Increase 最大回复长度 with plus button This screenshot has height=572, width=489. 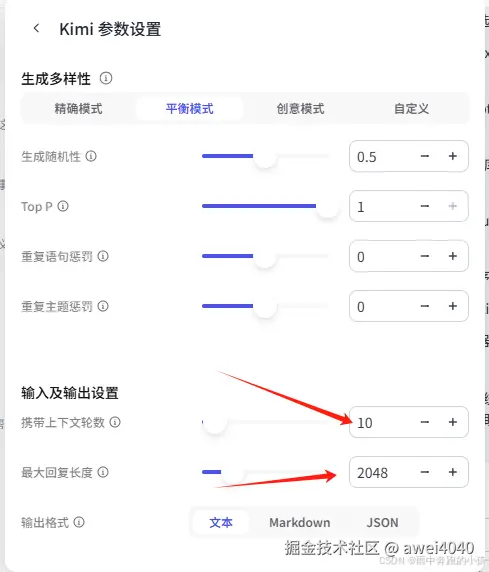click(x=453, y=472)
